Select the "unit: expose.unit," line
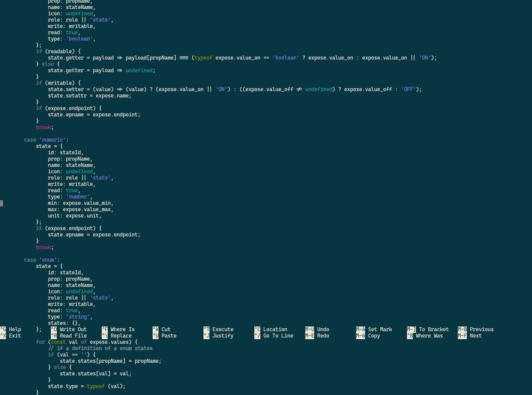The height and width of the screenshot is (395, 532). click(x=74, y=216)
